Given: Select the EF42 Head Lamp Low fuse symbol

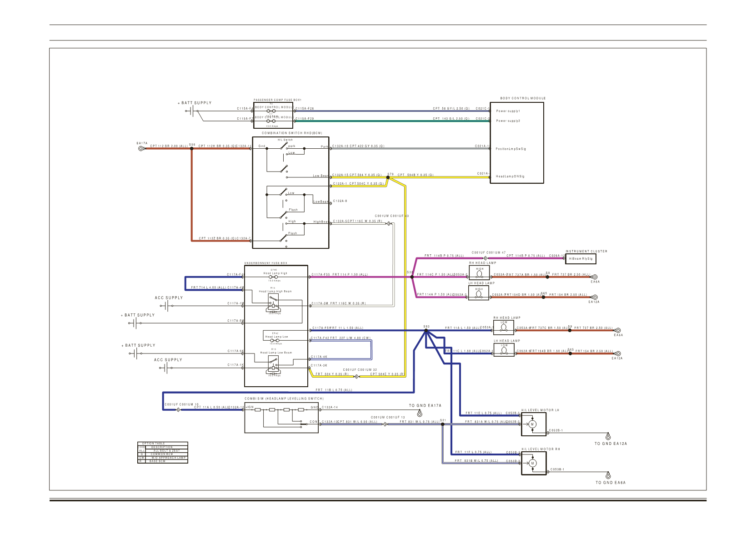Looking at the screenshot, I should (x=276, y=340).
